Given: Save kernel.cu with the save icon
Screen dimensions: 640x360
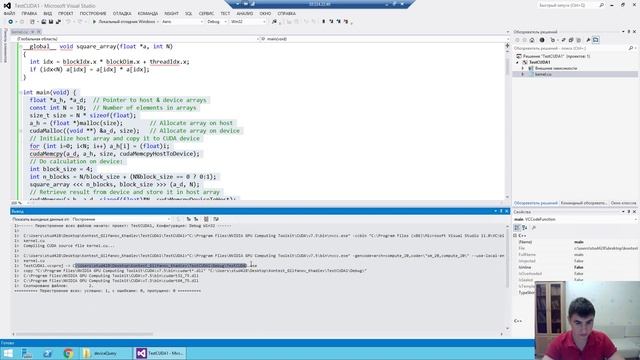Looking at the screenshot, I should [51, 22].
